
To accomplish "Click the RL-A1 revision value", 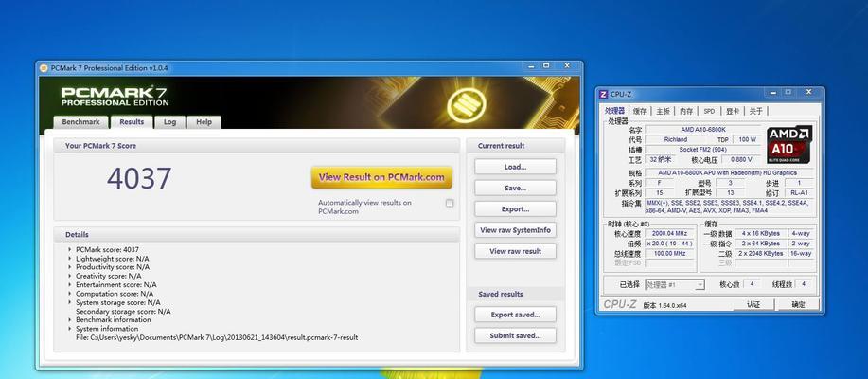I will (x=798, y=193).
